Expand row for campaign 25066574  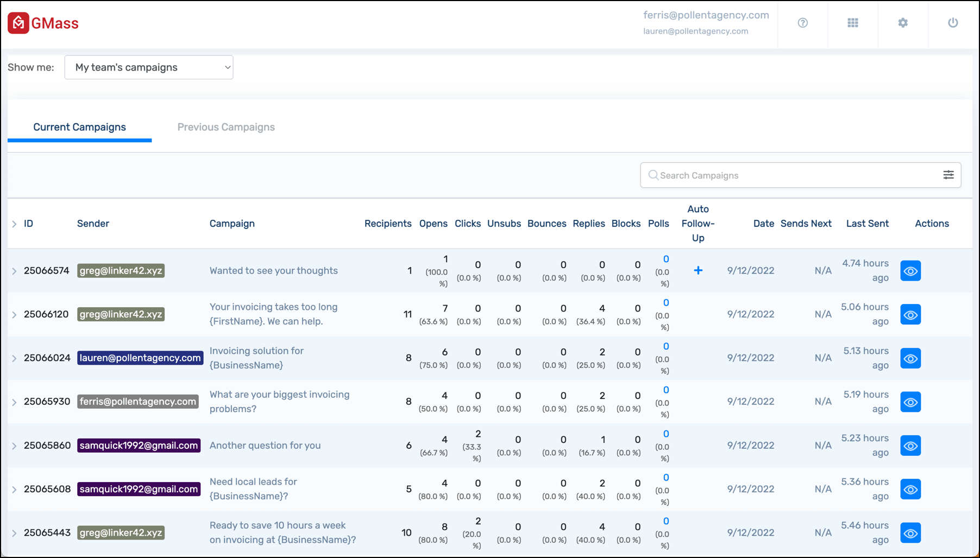click(x=14, y=271)
